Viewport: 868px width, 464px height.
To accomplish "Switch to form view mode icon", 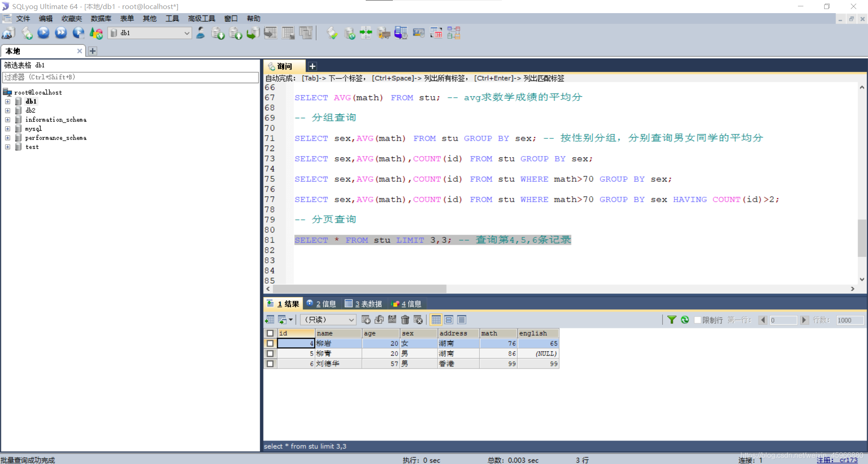I will tap(449, 320).
